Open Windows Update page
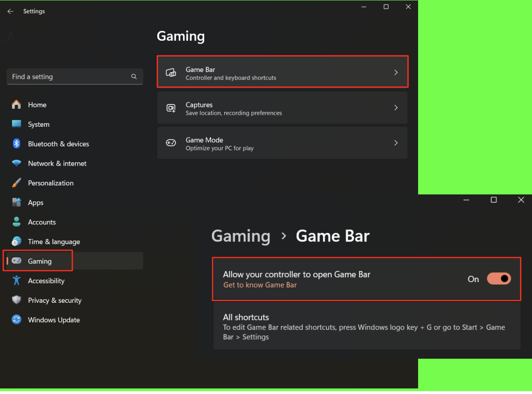 pyautogui.click(x=54, y=320)
